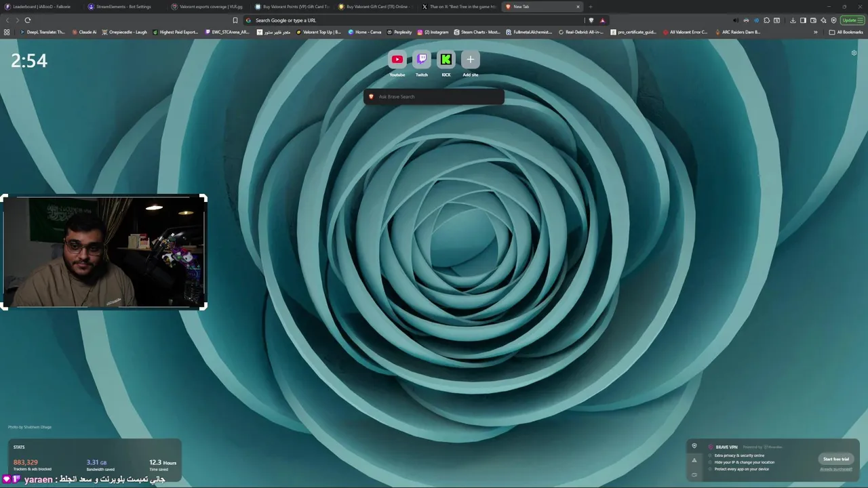Select Talk camera widget tab icon

click(694, 474)
